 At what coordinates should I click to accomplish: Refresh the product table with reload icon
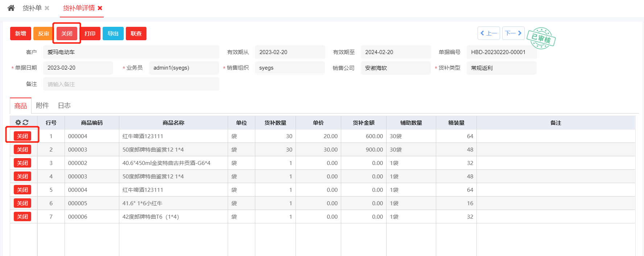pyautogui.click(x=25, y=123)
